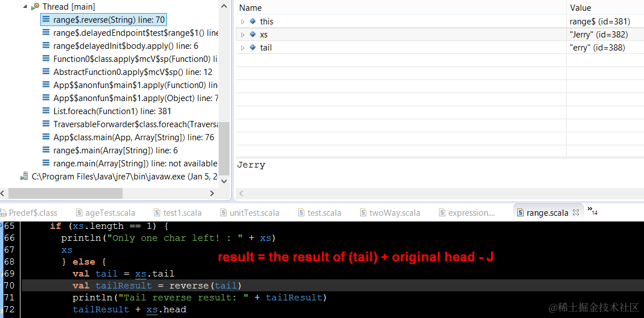Viewport: 644px width, 318px height.
Task: Click the blue diamond icon beside 'this'
Action: click(253, 22)
